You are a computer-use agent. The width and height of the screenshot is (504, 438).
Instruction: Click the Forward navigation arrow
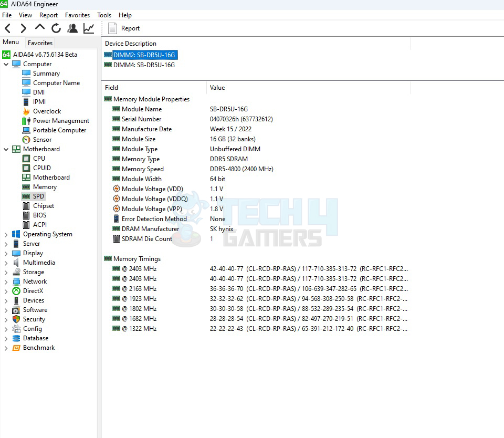[24, 28]
